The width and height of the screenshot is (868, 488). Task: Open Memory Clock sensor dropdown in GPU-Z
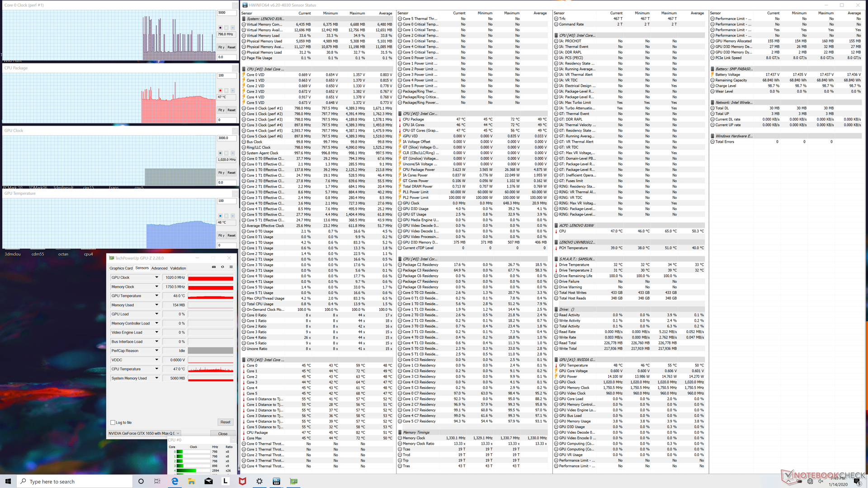click(x=157, y=286)
